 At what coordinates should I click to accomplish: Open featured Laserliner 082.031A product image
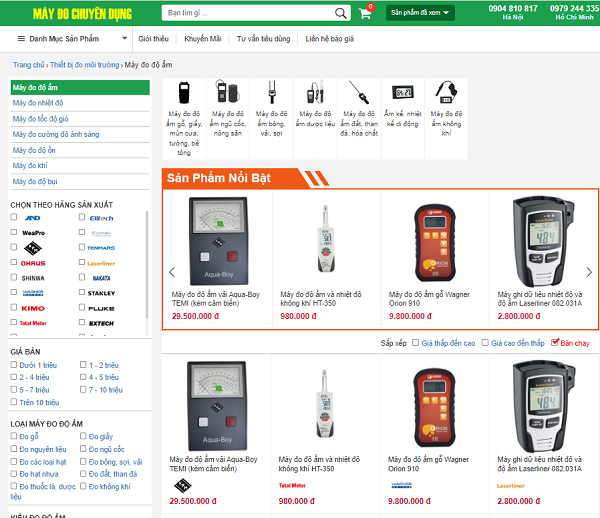[543, 241]
